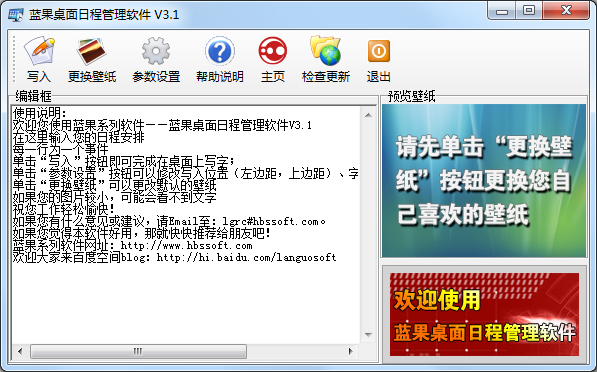
Task: Click the red 欢迎使用 banner
Action: [x=484, y=314]
